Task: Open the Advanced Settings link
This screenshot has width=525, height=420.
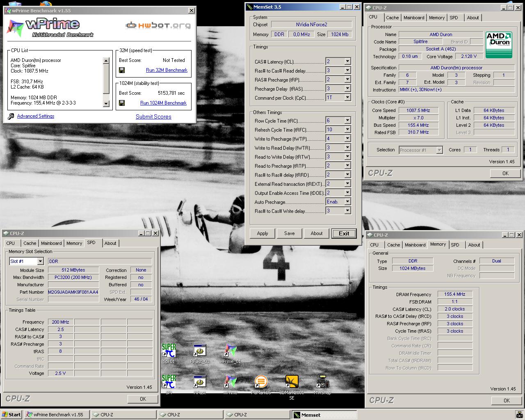Action: 36,116
